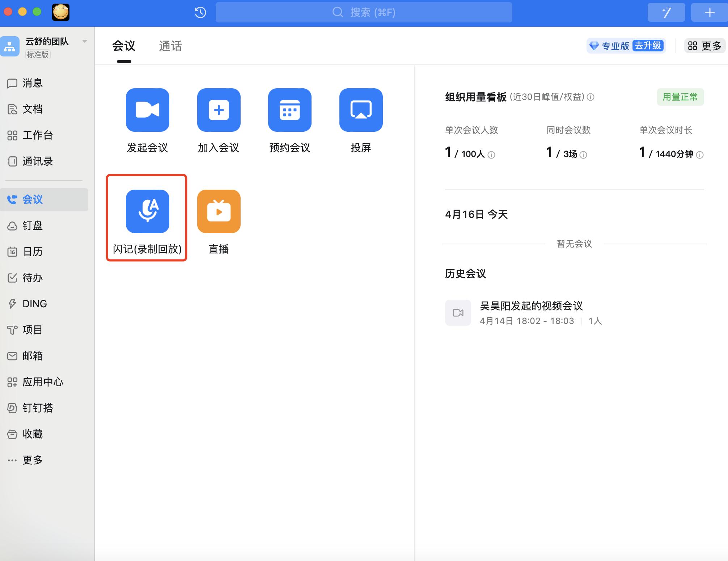Click the 去升级 upgrade button
The width and height of the screenshot is (728, 561).
point(648,46)
